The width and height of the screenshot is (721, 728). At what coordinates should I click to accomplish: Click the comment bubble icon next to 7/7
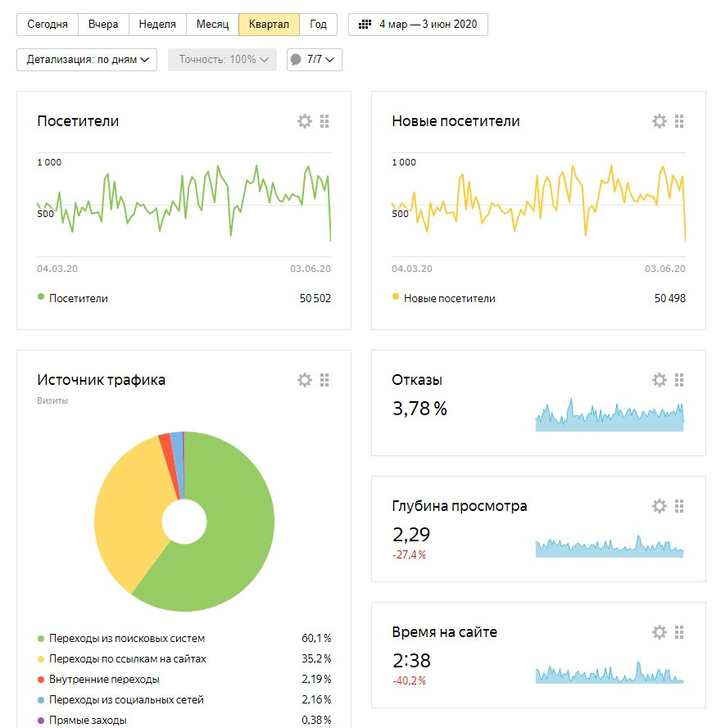point(296,60)
